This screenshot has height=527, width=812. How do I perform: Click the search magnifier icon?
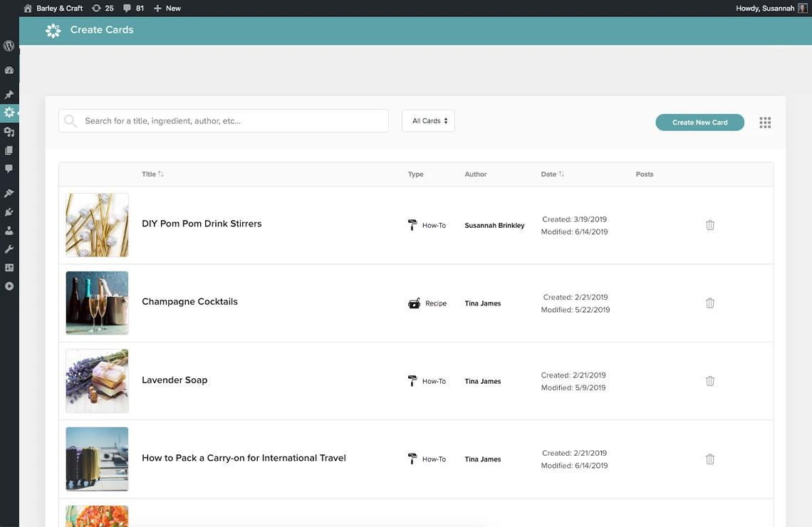pos(71,121)
